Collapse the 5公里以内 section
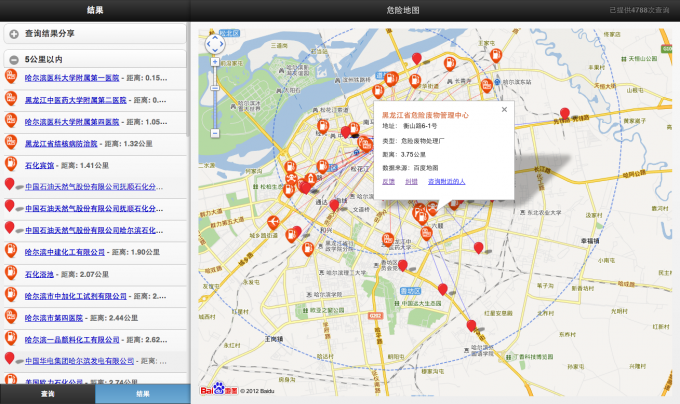 coord(95,59)
